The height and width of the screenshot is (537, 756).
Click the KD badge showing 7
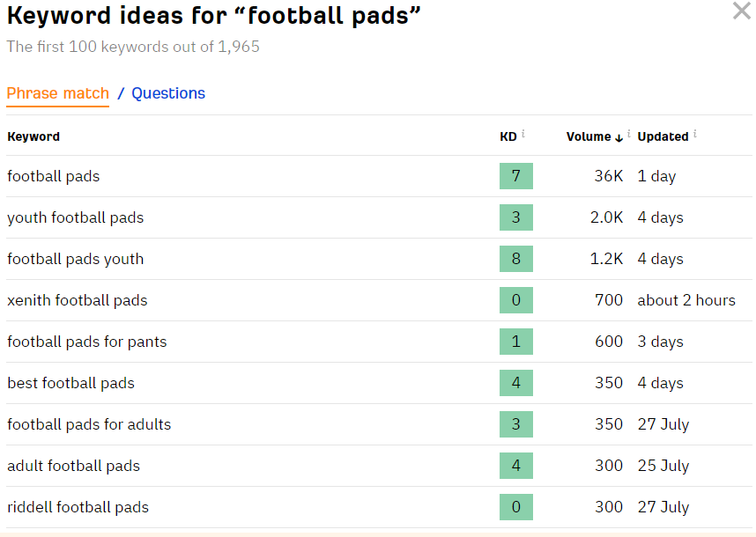pyautogui.click(x=515, y=176)
